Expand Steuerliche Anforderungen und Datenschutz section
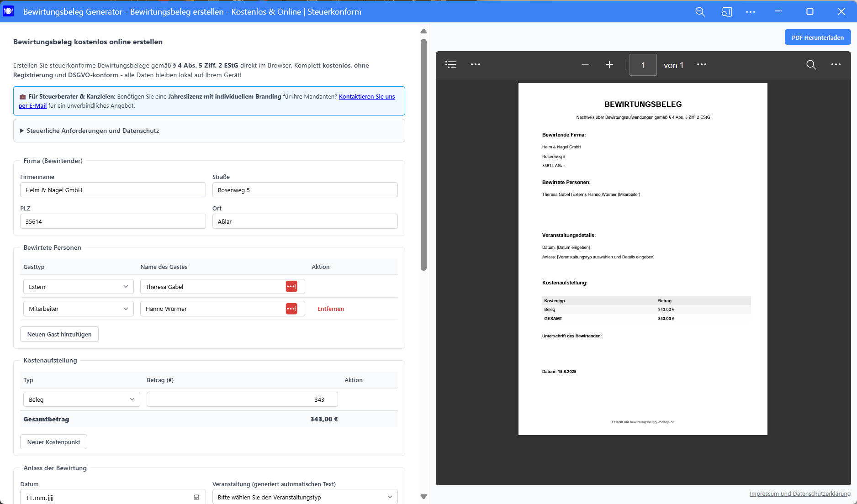Image resolution: width=857 pixels, height=504 pixels. click(209, 131)
